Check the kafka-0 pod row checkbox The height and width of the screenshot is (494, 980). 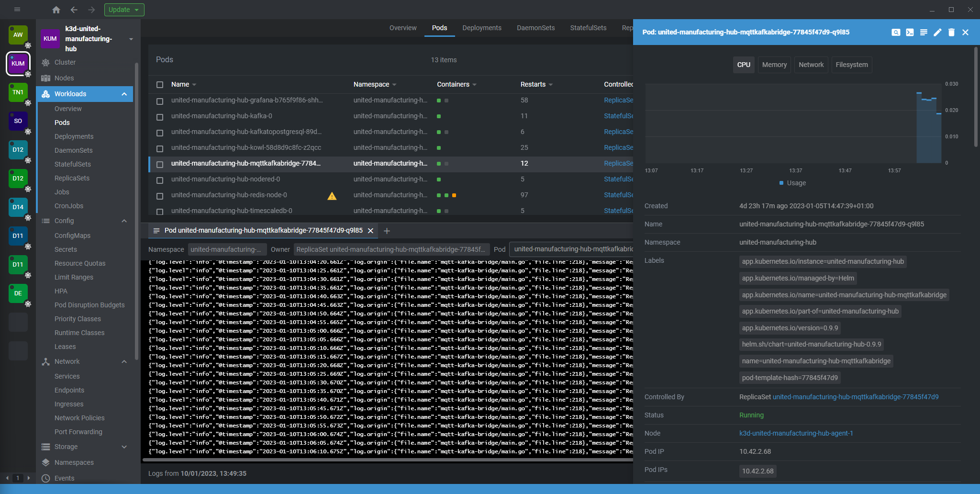pos(160,117)
